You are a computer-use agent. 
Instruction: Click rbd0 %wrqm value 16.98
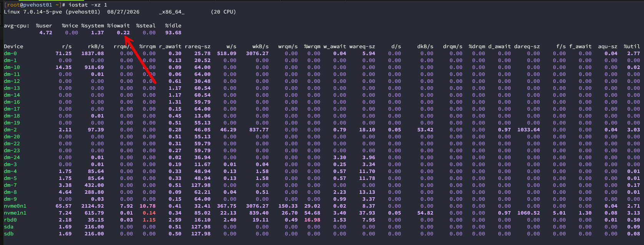click(312, 220)
